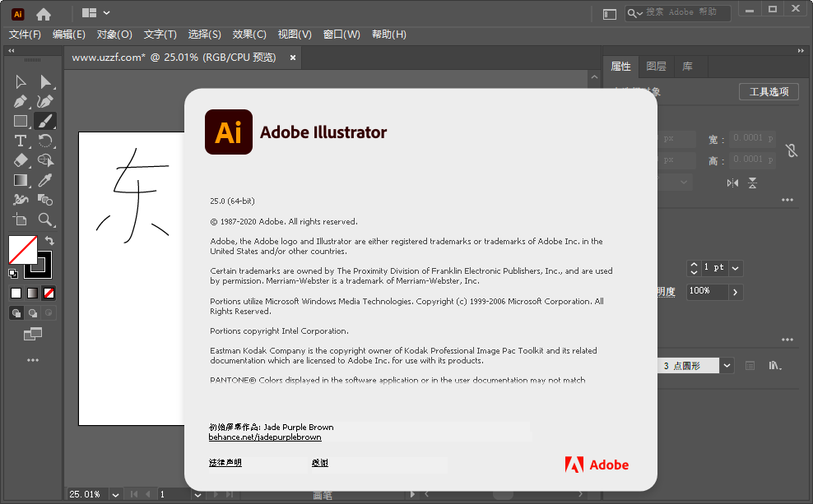The width and height of the screenshot is (813, 504).
Task: Open the 选择(S) menu
Action: [205, 35]
